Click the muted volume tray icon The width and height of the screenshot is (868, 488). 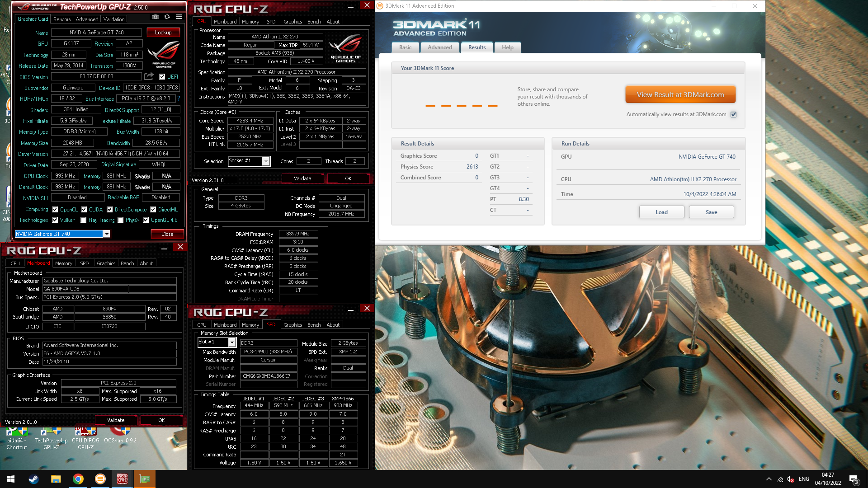[791, 479]
